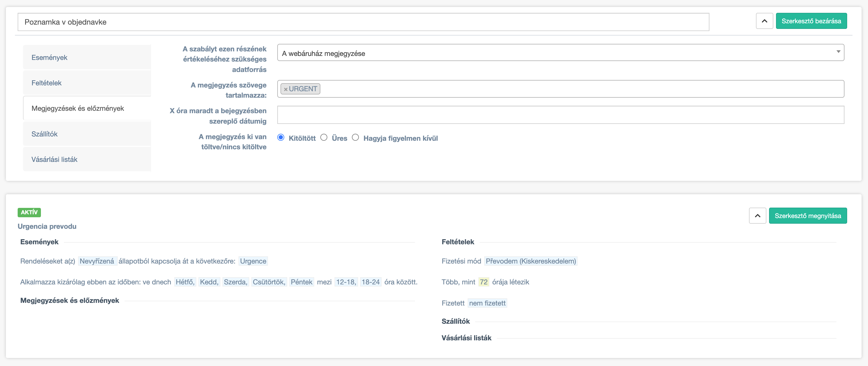Click the Hétfő day value
The height and width of the screenshot is (366, 868).
185,282
